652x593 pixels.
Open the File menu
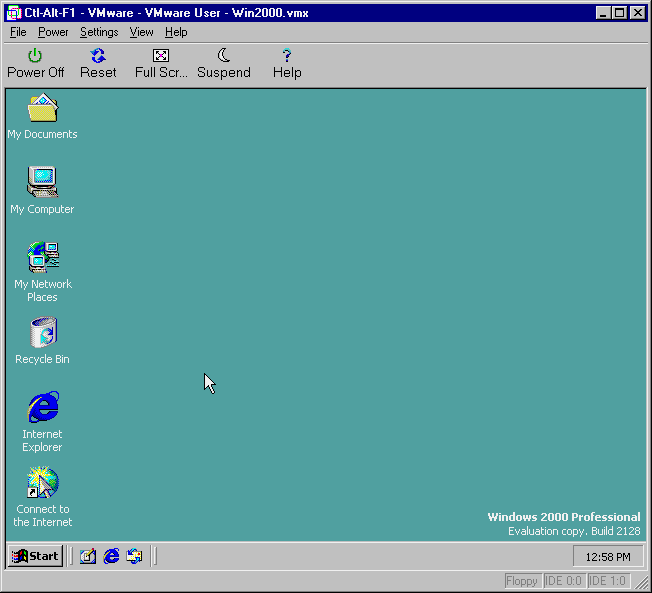click(18, 32)
